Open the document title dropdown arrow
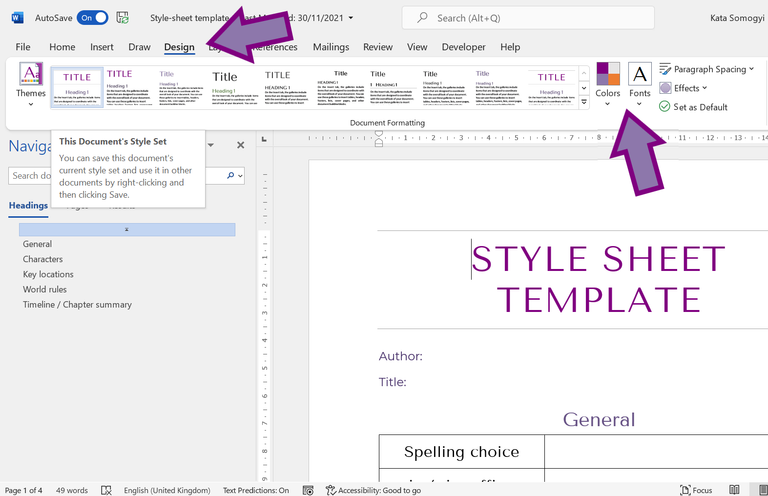768x496 pixels. coord(351,18)
